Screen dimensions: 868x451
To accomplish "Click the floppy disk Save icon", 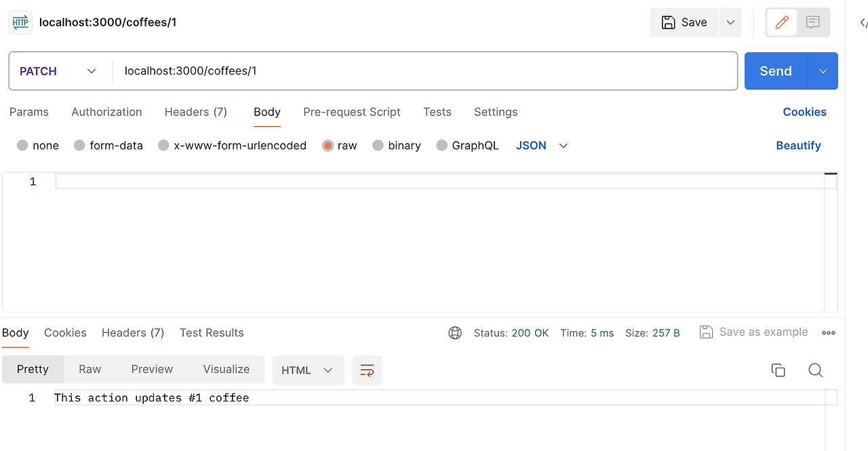I will point(668,22).
